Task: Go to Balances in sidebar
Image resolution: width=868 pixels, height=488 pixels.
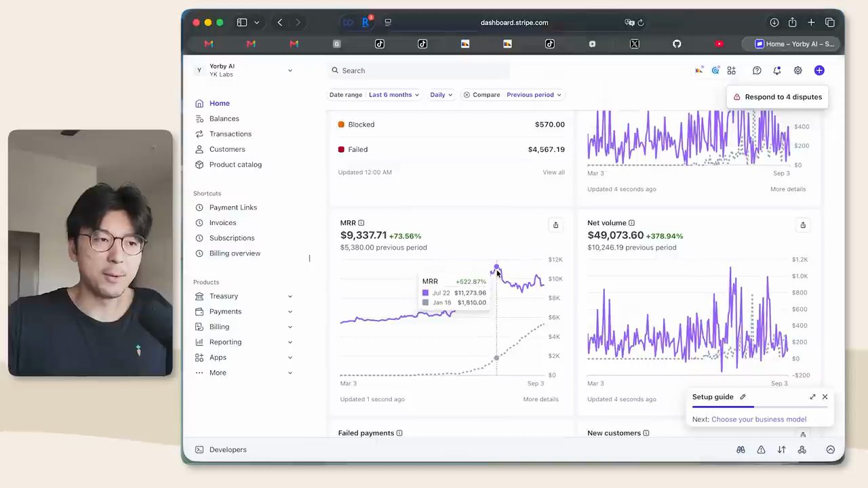Action: (224, 119)
